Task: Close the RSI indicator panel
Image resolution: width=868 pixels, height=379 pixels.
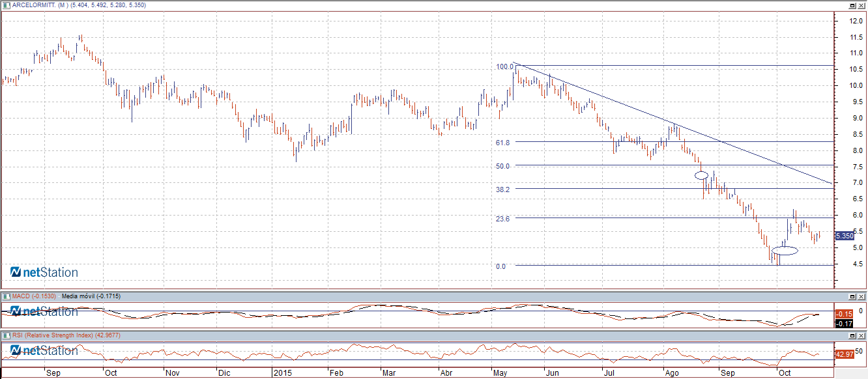Action: click(x=861, y=335)
